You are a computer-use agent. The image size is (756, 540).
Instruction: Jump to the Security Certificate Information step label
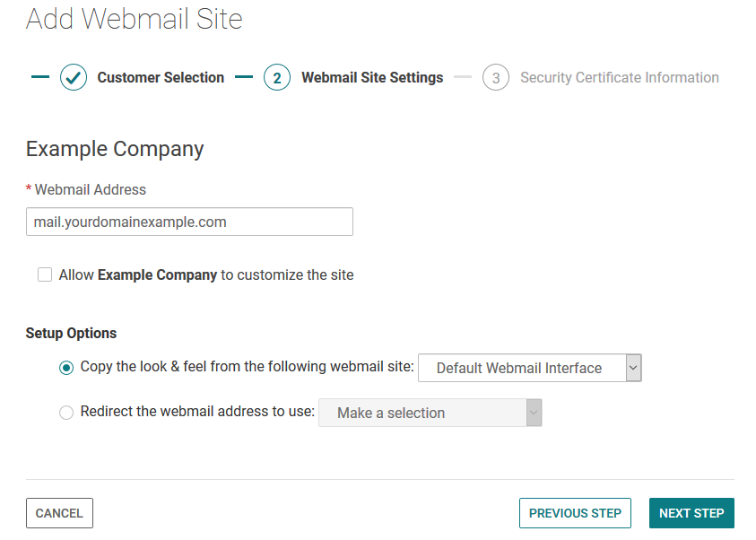[620, 78]
